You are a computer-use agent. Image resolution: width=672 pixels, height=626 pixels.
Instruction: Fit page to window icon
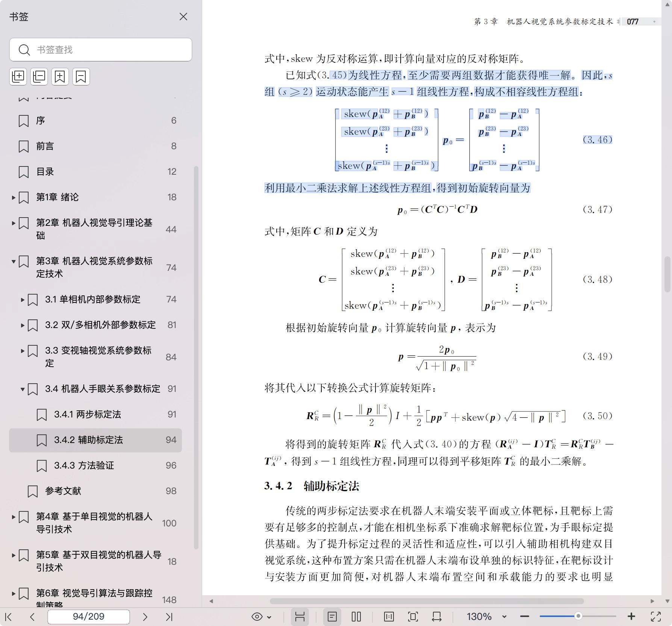coord(413,617)
